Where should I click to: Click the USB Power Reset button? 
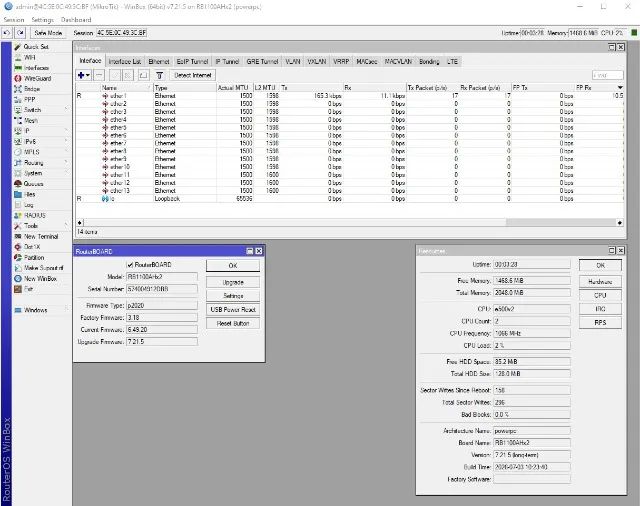tap(233, 310)
